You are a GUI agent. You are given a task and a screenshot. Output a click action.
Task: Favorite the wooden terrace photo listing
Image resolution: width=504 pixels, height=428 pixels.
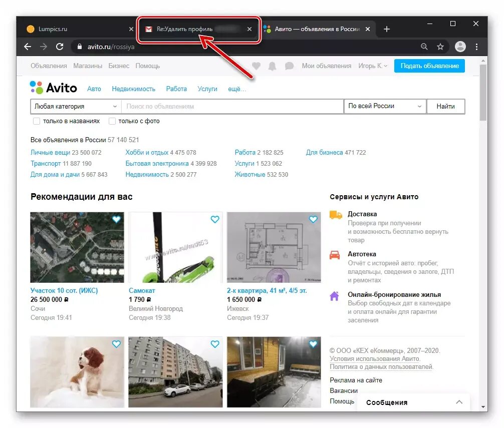click(313, 344)
